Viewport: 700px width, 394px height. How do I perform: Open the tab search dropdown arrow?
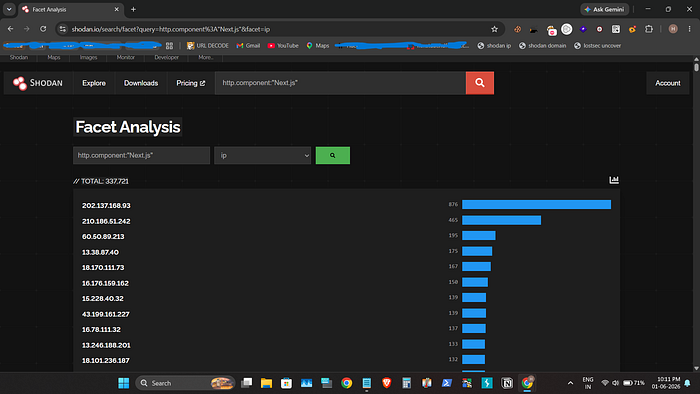coord(9,9)
